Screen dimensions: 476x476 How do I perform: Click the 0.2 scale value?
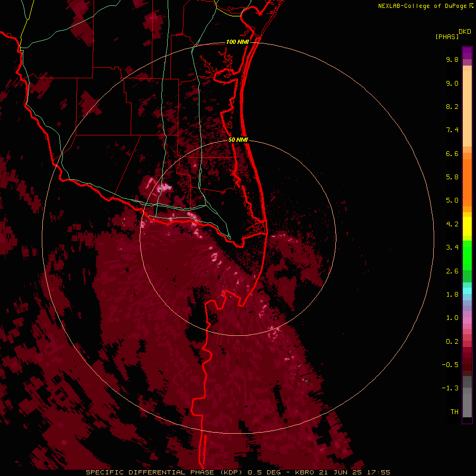[452, 342]
